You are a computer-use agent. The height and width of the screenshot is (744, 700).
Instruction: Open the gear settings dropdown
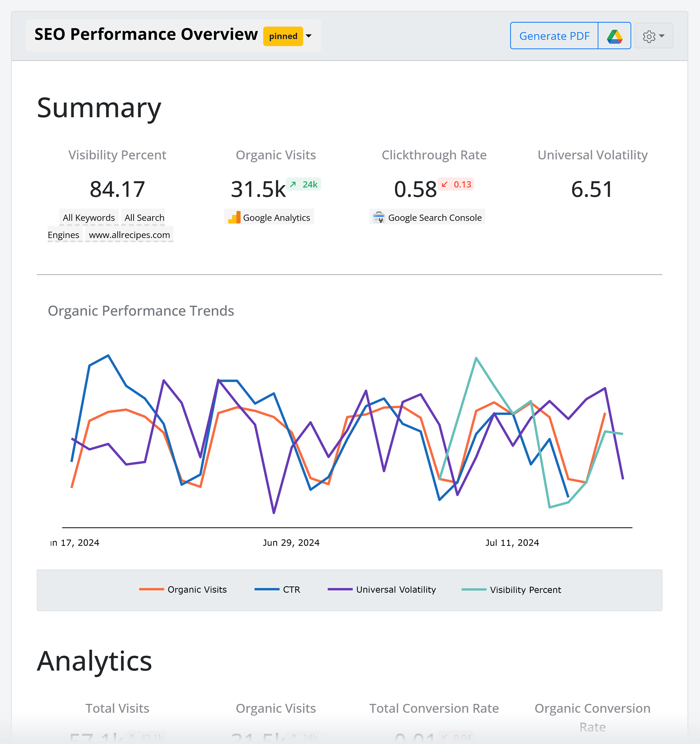click(654, 36)
